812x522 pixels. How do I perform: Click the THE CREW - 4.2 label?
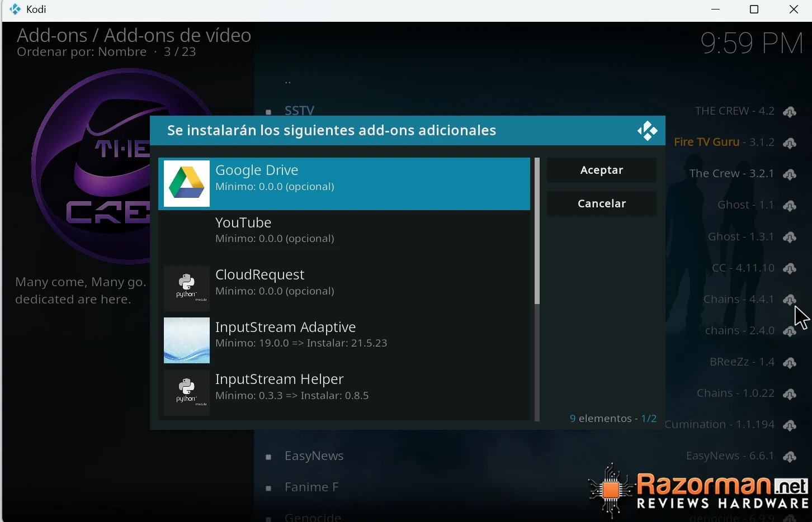[x=735, y=111]
